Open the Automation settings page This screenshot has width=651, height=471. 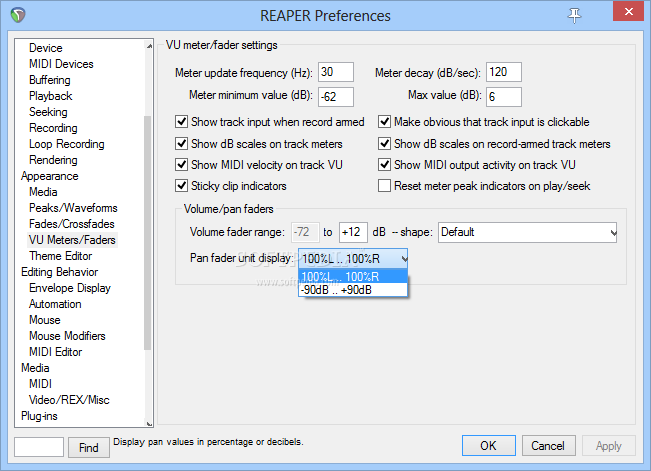(x=55, y=304)
